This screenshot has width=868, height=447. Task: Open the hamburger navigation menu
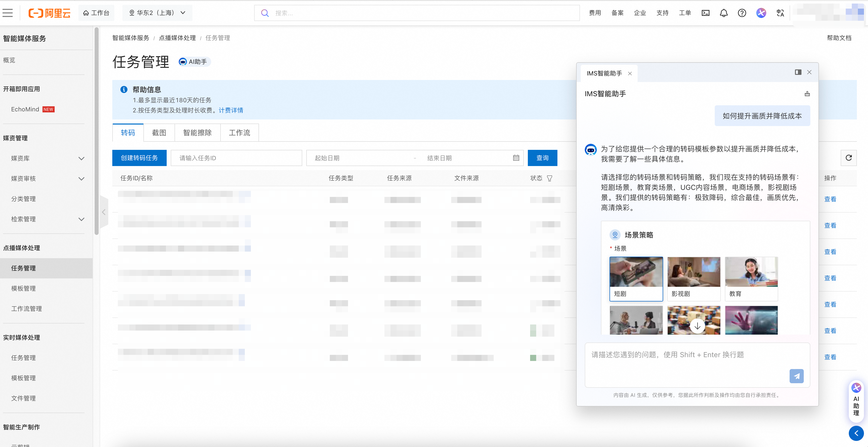7,13
